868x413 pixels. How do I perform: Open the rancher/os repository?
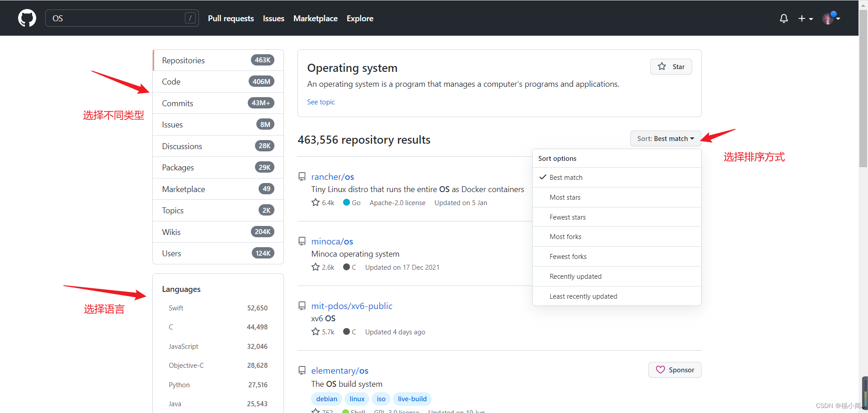coord(333,177)
